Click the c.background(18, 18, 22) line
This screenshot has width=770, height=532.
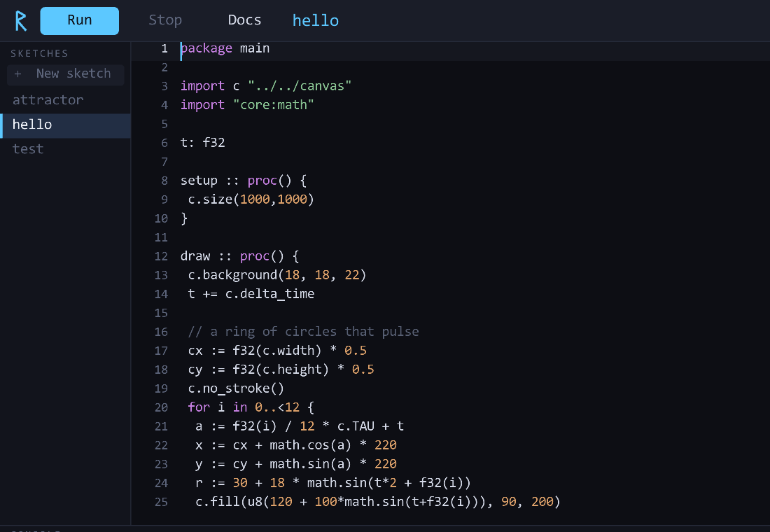pyautogui.click(x=277, y=274)
